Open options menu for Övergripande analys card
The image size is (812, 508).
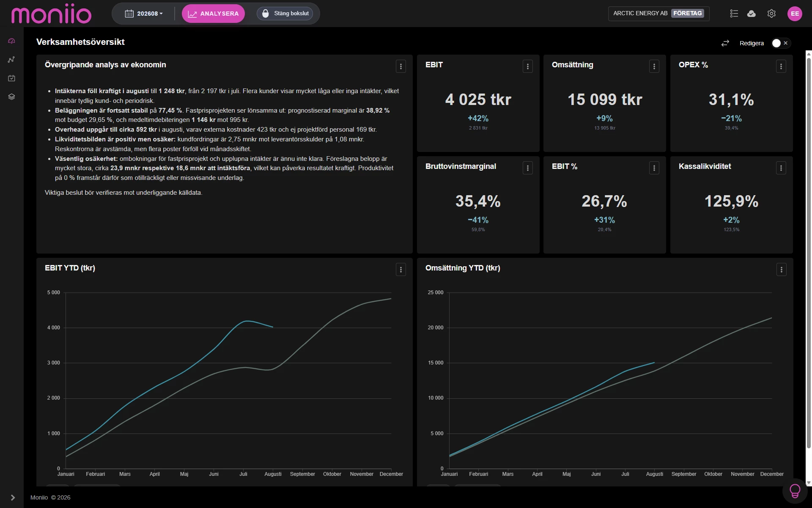[401, 66]
